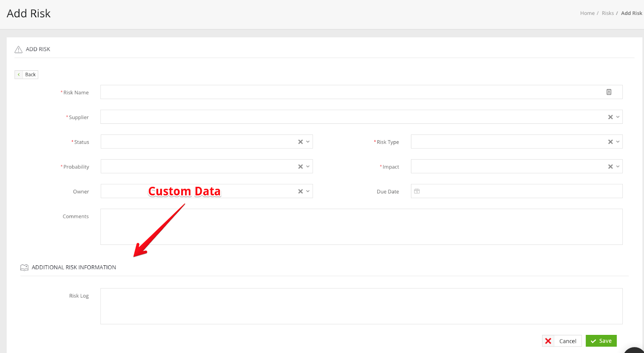Click the contact card icon in Risk Name field
The width and height of the screenshot is (644, 353).
(609, 92)
